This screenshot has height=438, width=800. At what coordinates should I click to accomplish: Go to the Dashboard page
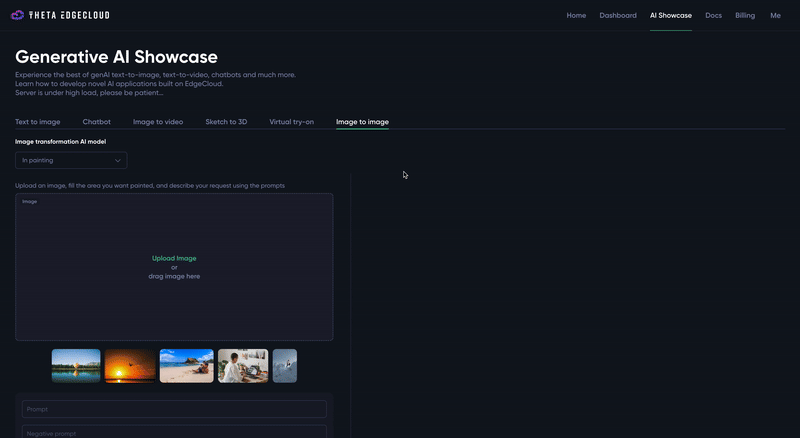pos(618,15)
